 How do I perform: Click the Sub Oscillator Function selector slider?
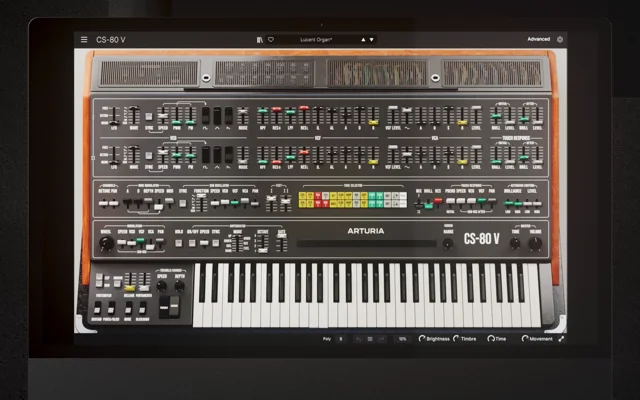pos(201,202)
